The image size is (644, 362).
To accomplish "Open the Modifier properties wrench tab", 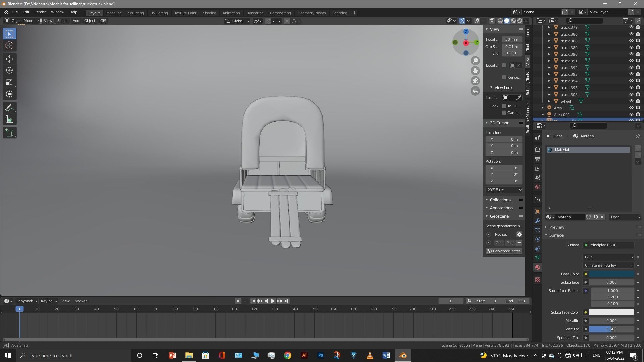I will [538, 221].
